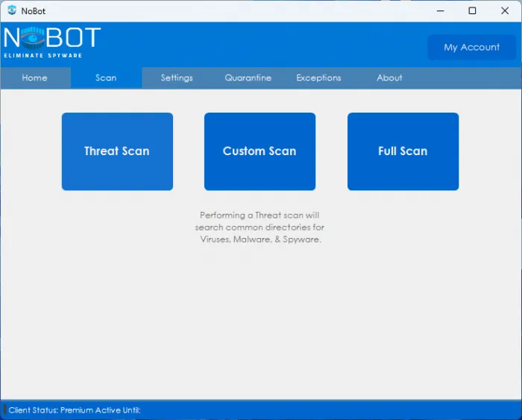Launch a Custom Scan

tap(260, 151)
